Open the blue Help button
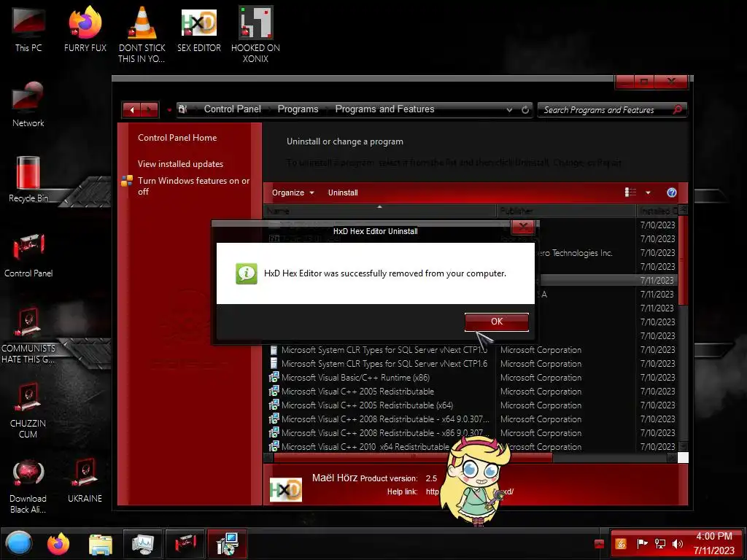This screenshot has height=560, width=747. (x=672, y=192)
